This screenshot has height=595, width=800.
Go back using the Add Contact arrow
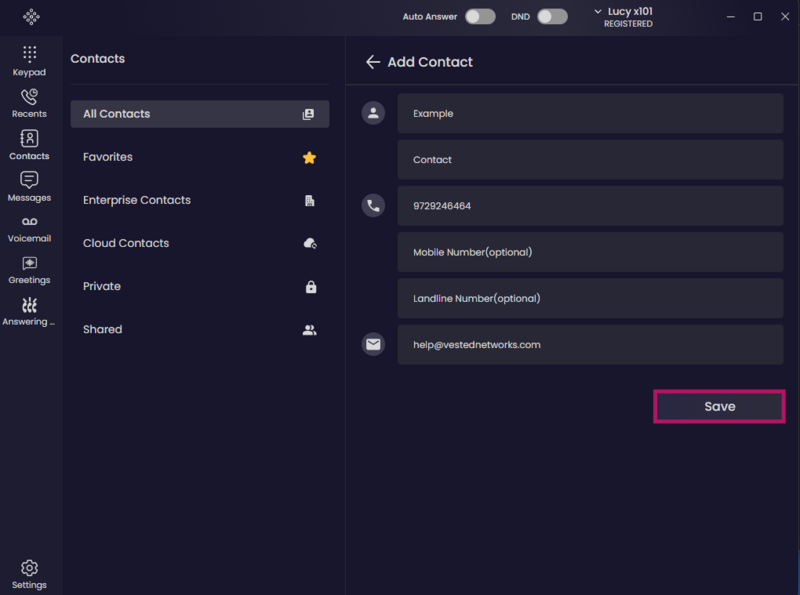coord(373,62)
